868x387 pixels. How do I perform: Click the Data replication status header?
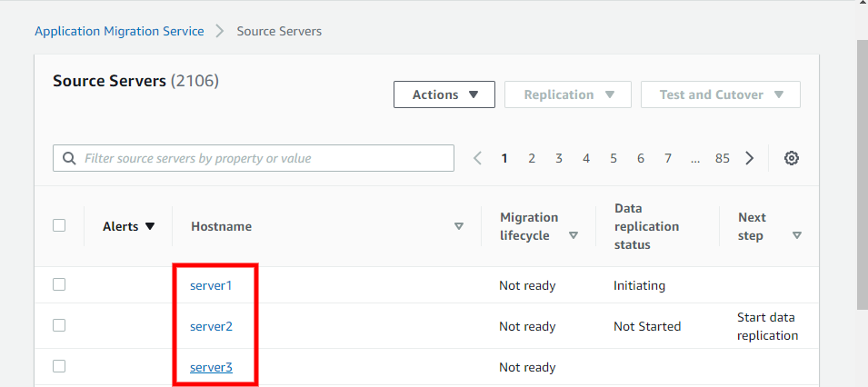point(646,226)
